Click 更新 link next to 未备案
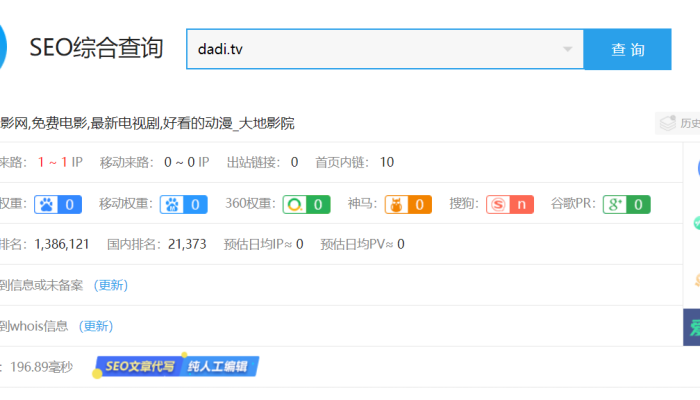This screenshot has height=400, width=700. click(111, 285)
